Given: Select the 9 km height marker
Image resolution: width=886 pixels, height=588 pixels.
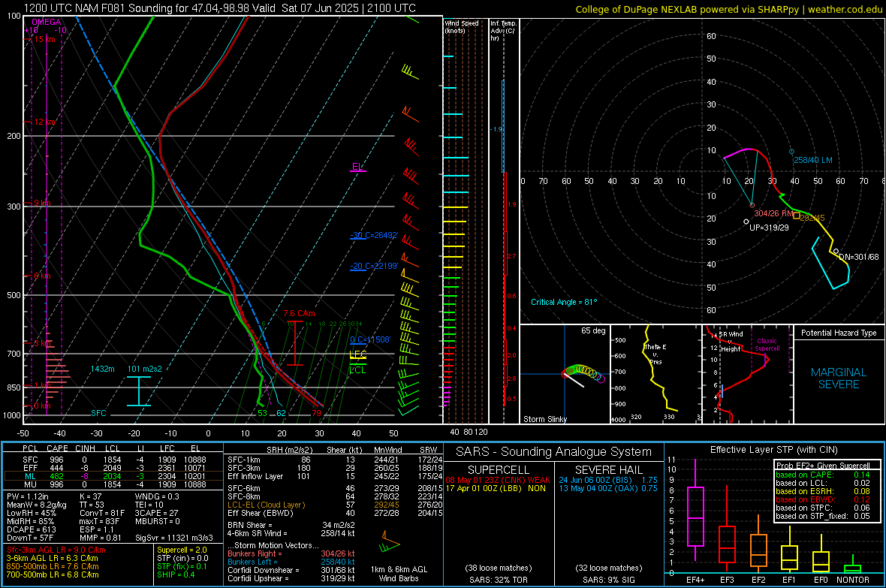Looking at the screenshot, I should point(42,203).
